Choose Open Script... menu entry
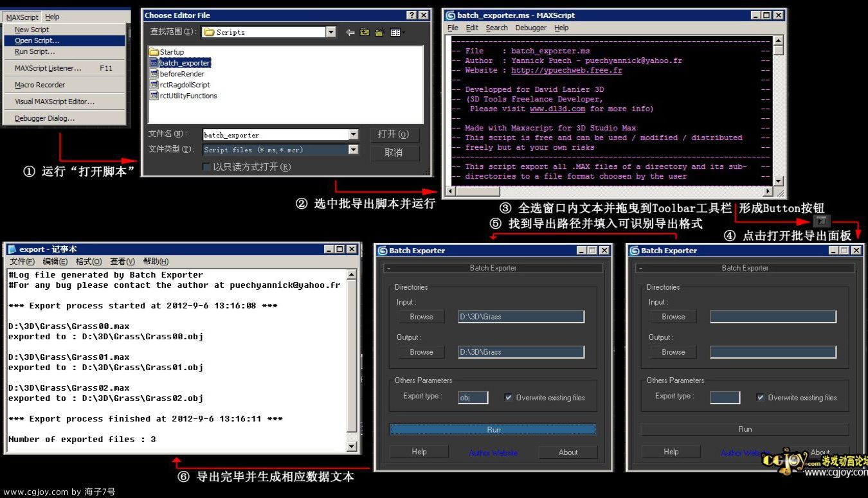Viewport: 868px width, 498px height. tap(65, 40)
